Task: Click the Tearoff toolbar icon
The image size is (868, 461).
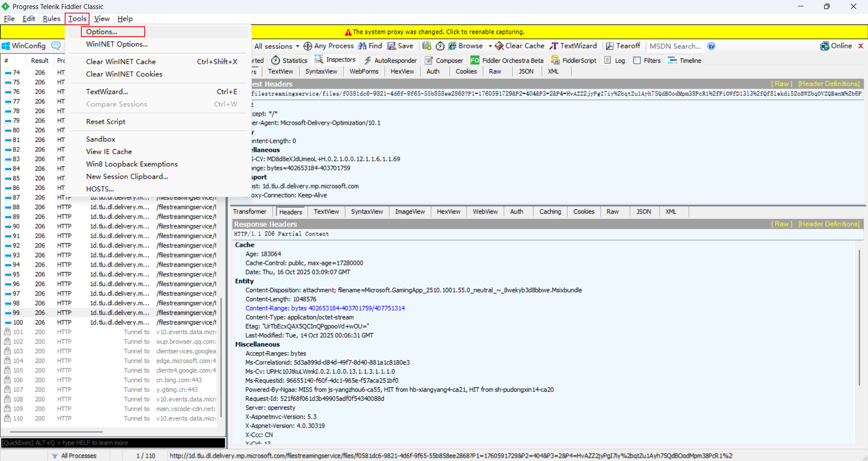Action: tap(609, 46)
